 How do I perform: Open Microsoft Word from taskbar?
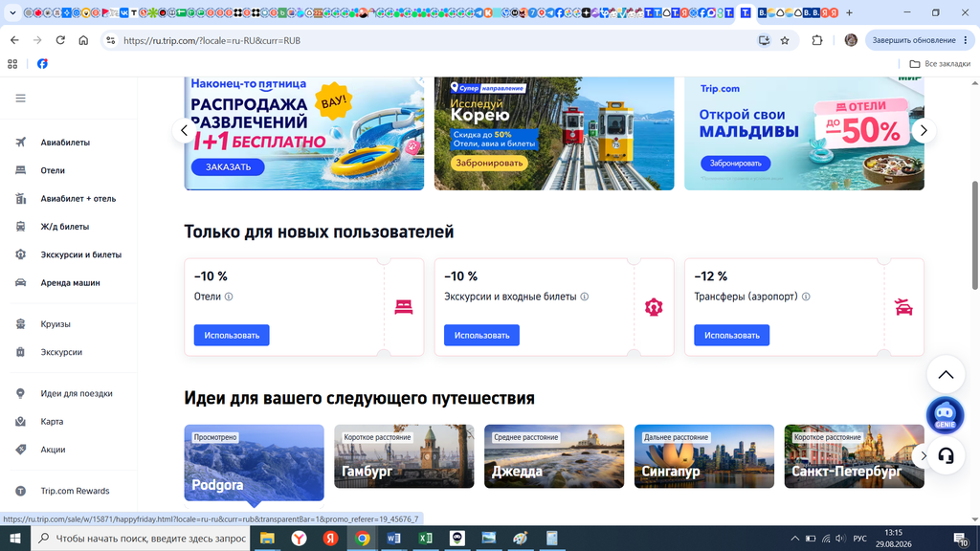pyautogui.click(x=393, y=538)
